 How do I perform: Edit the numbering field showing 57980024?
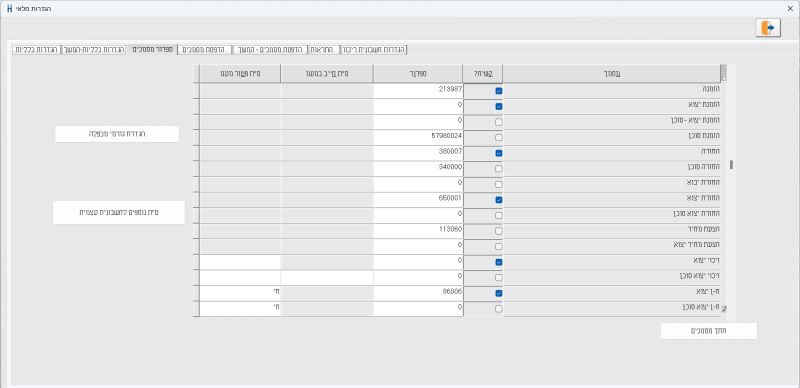point(418,137)
